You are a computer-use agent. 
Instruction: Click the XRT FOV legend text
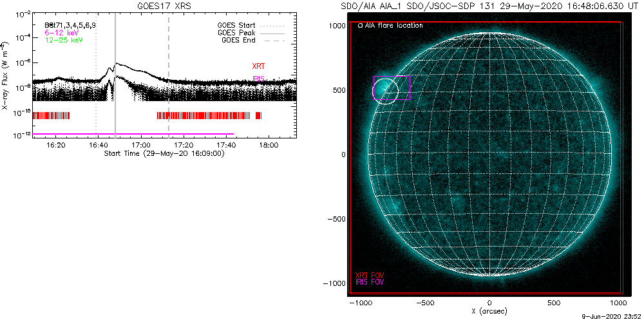(370, 275)
